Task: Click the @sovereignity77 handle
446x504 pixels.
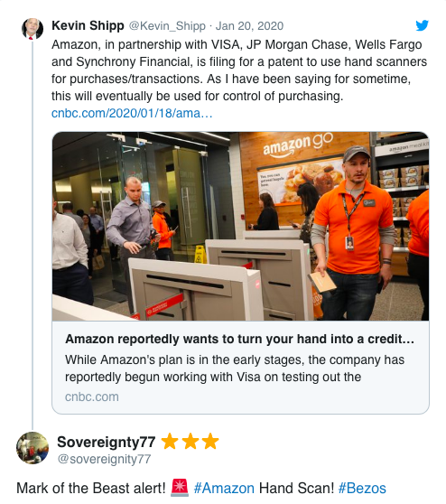Action: click(104, 459)
